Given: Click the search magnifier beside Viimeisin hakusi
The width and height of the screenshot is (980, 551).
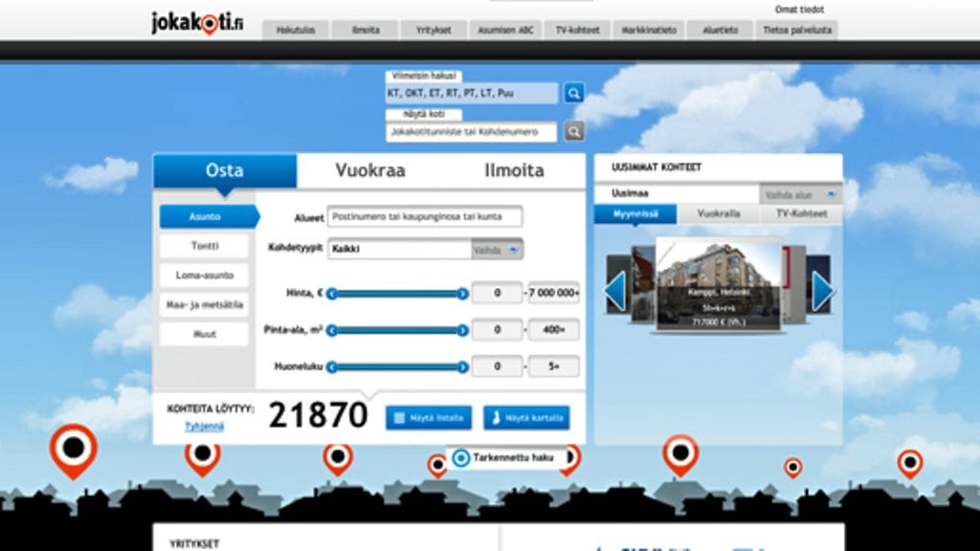Looking at the screenshot, I should pos(573,93).
